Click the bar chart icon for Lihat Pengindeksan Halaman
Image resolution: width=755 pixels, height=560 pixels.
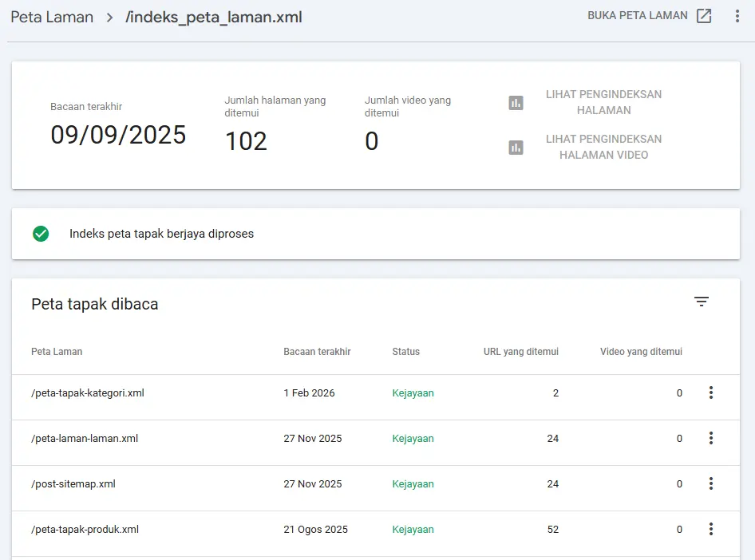point(516,103)
